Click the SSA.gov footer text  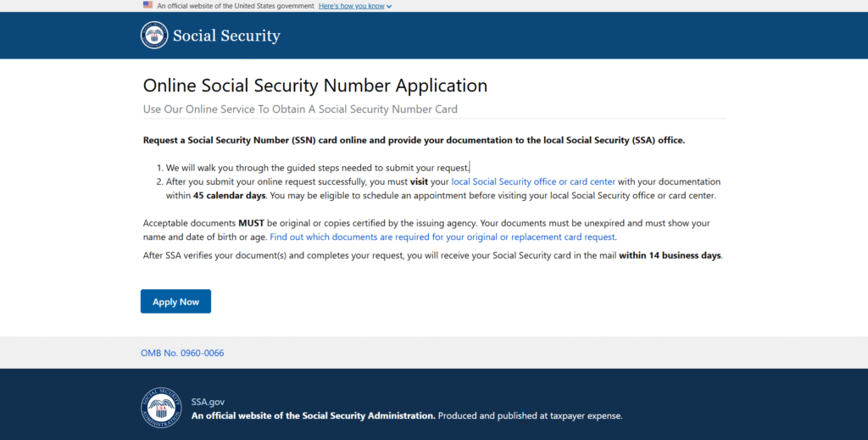208,402
